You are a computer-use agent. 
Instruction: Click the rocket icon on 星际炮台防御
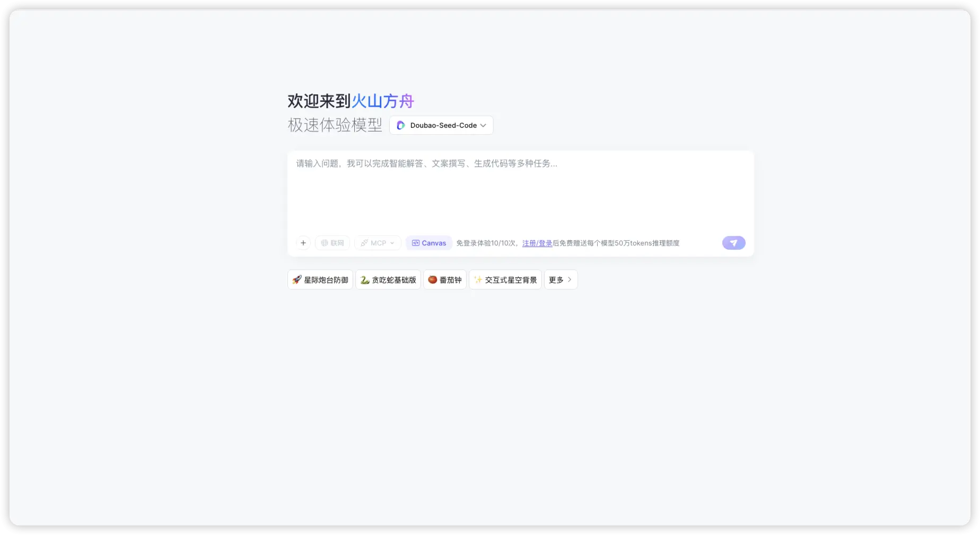[x=297, y=279]
